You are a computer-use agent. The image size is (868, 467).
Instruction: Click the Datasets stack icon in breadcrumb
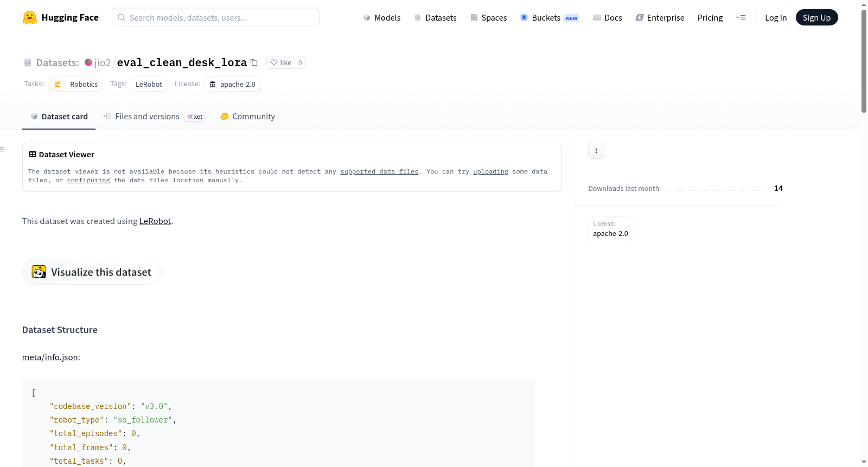tap(28, 62)
